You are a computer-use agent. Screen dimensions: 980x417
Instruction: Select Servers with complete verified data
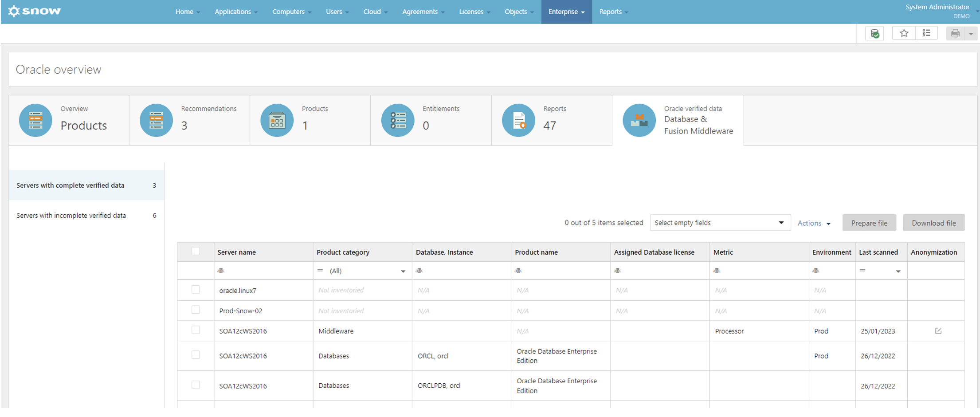click(86, 185)
